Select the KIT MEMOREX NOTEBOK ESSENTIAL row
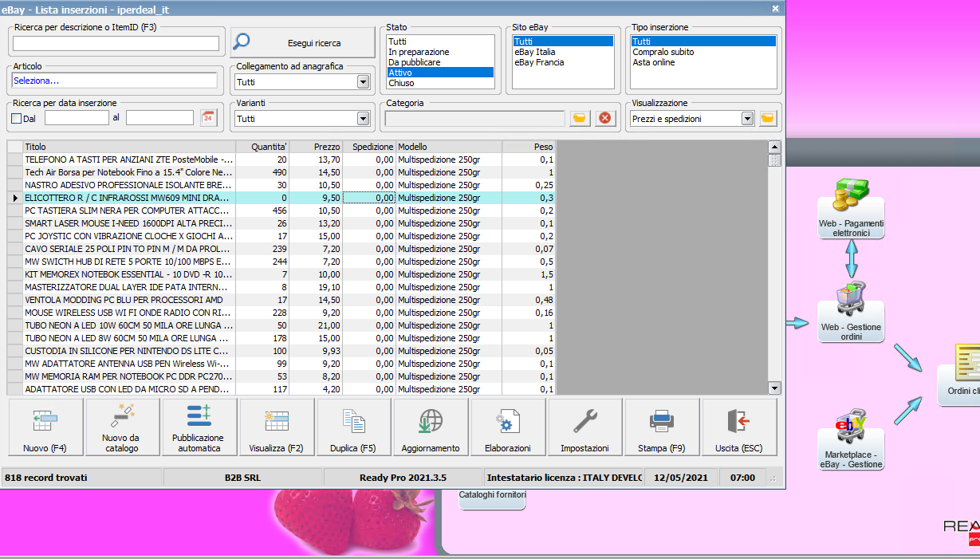The width and height of the screenshot is (980, 559). 281,274
